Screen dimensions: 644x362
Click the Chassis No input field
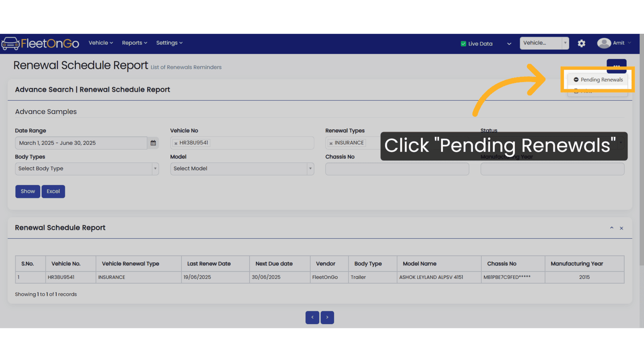tap(397, 169)
